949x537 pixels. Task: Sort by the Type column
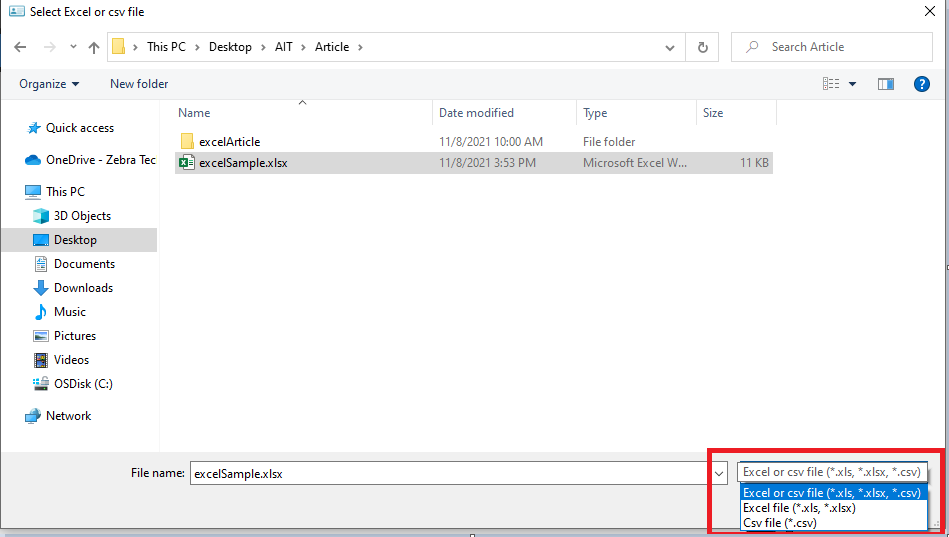(595, 113)
